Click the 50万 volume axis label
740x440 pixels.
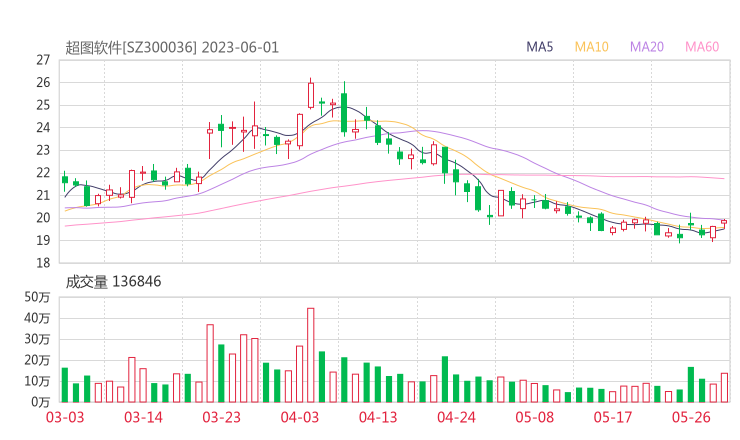coord(37,297)
